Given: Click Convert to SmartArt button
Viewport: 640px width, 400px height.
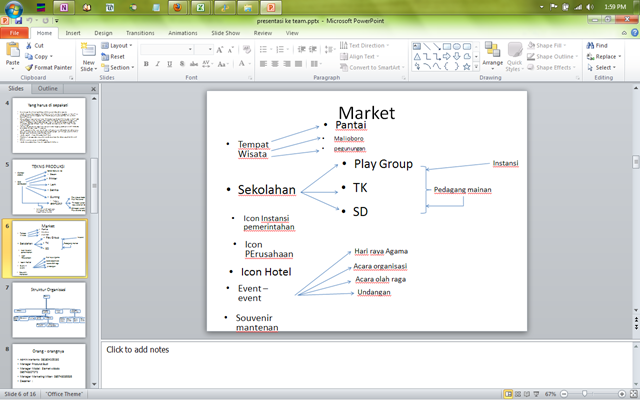Looking at the screenshot, I should 372,67.
